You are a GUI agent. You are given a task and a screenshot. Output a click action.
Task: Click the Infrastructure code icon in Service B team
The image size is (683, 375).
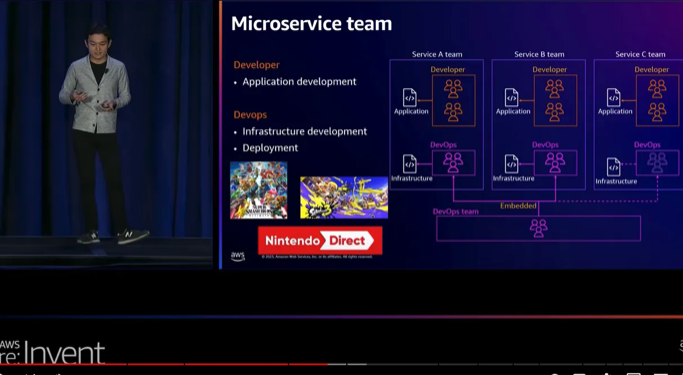point(511,164)
